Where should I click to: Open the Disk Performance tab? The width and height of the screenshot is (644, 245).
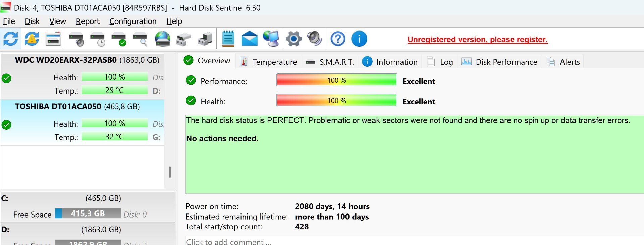coord(499,62)
